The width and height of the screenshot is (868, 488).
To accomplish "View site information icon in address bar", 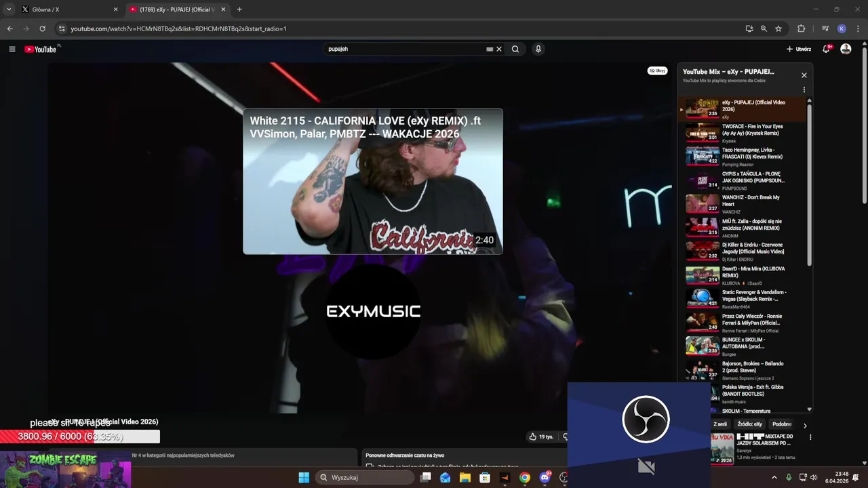I will coord(62,28).
